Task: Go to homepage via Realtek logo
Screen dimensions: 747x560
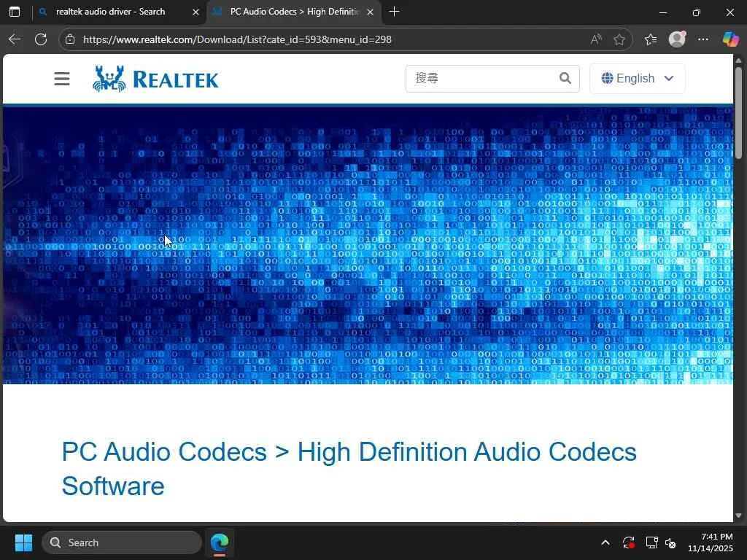Action: click(156, 79)
